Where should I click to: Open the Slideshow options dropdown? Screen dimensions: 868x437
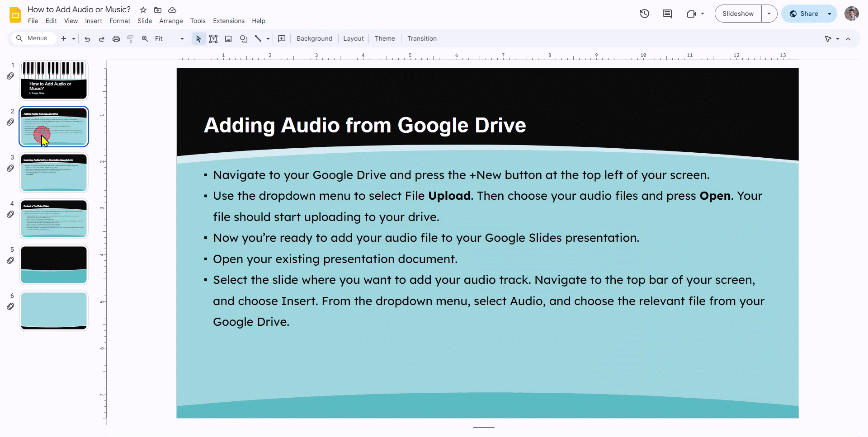pos(769,13)
